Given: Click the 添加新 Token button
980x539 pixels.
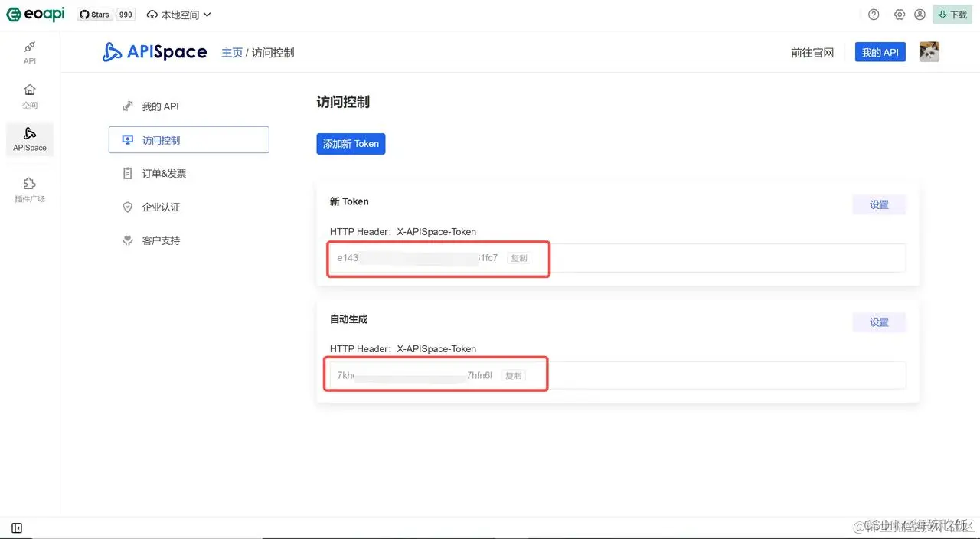Looking at the screenshot, I should point(351,144).
